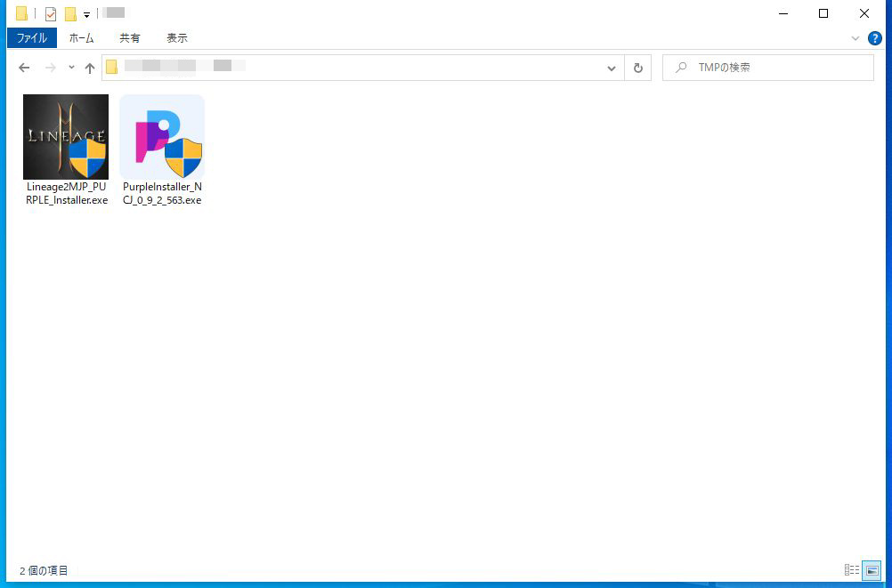Click the folder icon in address bar

[112, 67]
